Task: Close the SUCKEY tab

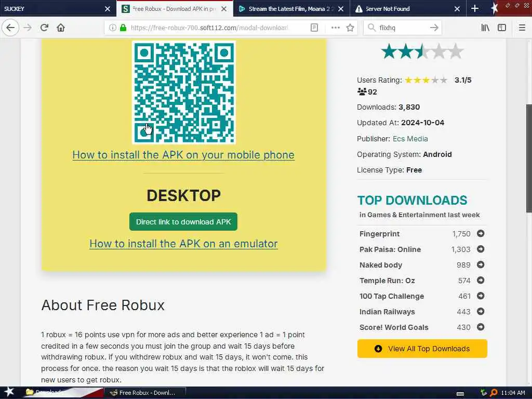Action: point(107,9)
